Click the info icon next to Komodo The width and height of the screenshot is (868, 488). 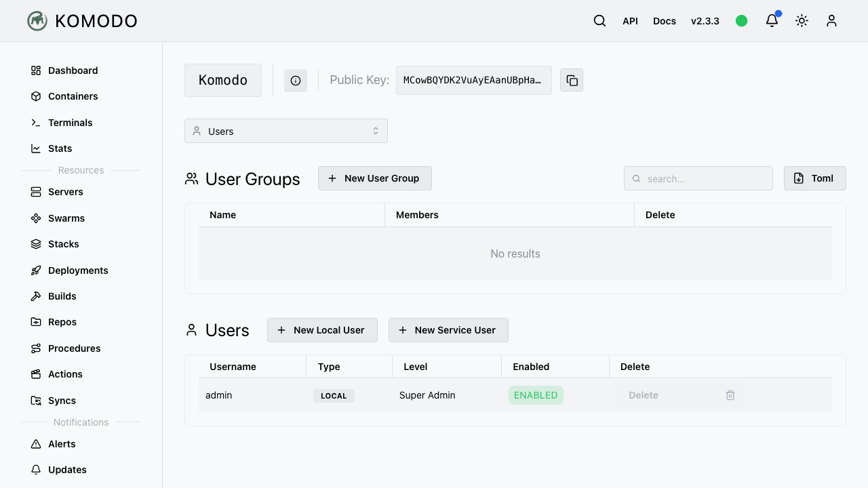click(x=296, y=81)
